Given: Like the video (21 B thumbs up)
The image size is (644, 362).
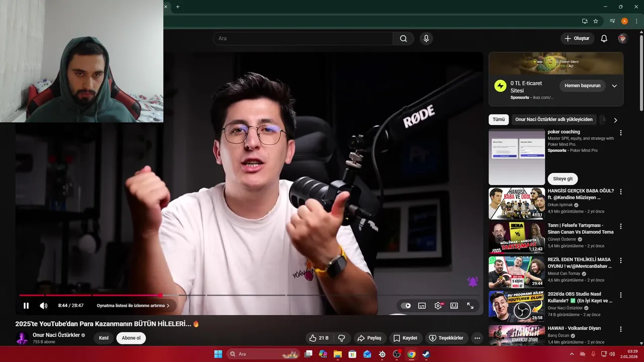Looking at the screenshot, I should tap(319, 338).
